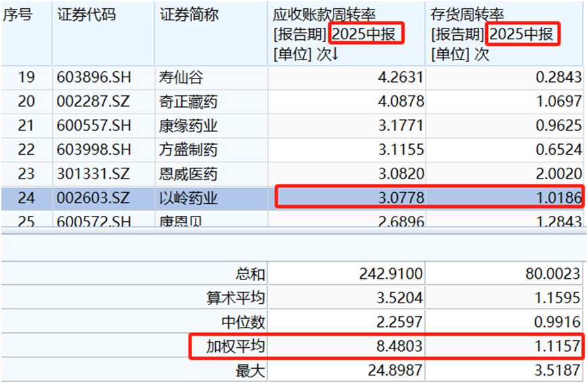
Task: Click the 序号 column header
Action: pos(26,34)
